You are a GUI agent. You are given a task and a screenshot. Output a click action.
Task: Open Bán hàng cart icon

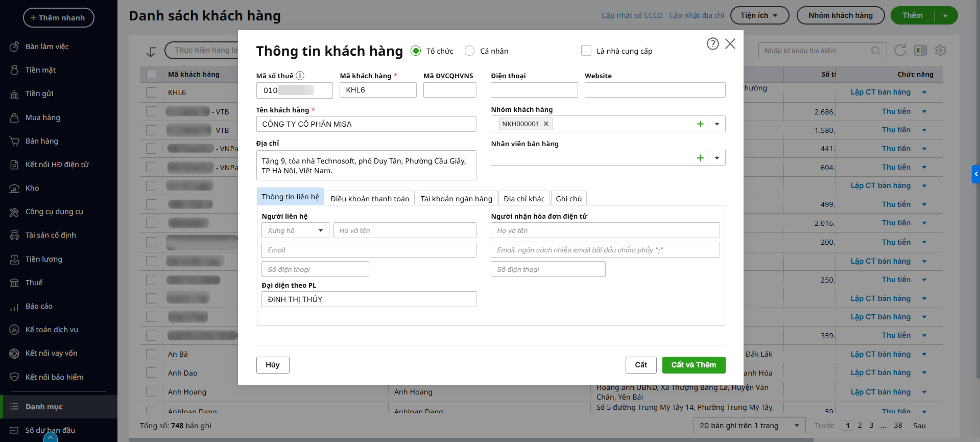[14, 141]
